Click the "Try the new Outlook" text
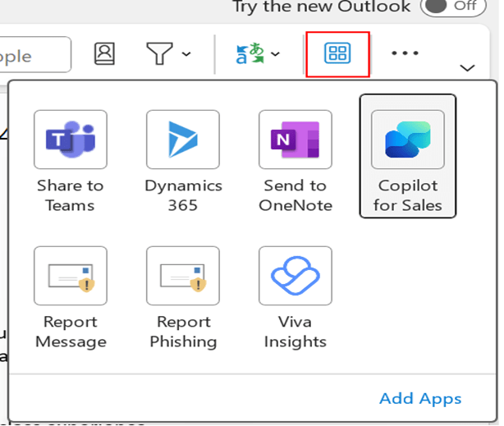This screenshot has height=426, width=504. coord(321,7)
